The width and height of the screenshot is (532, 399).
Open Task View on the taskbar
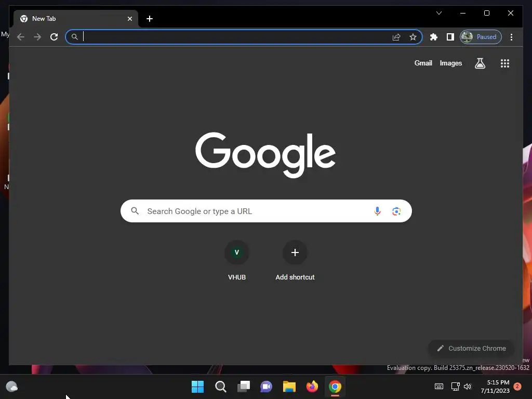[x=244, y=387]
